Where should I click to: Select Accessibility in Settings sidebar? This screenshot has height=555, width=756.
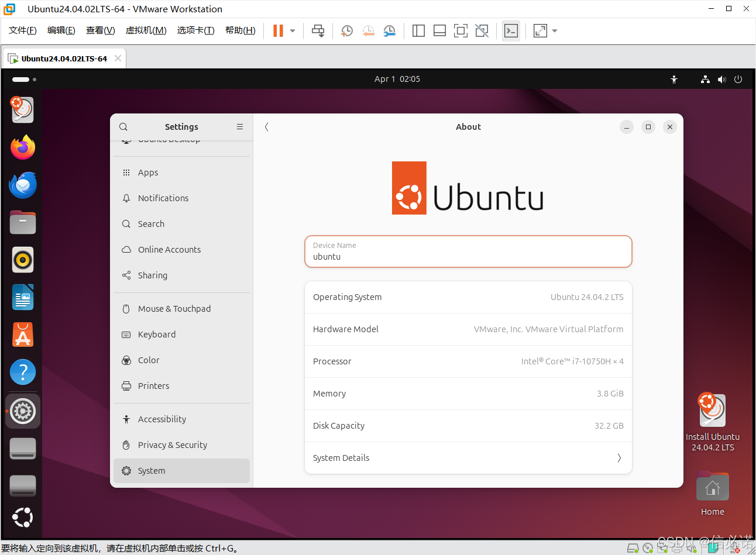(x=182, y=419)
